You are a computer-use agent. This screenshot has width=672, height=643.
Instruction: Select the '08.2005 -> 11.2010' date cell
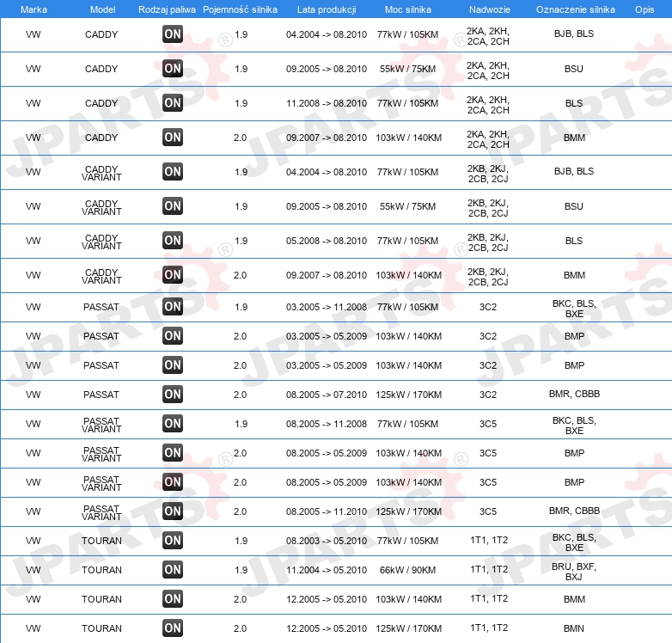point(327,511)
